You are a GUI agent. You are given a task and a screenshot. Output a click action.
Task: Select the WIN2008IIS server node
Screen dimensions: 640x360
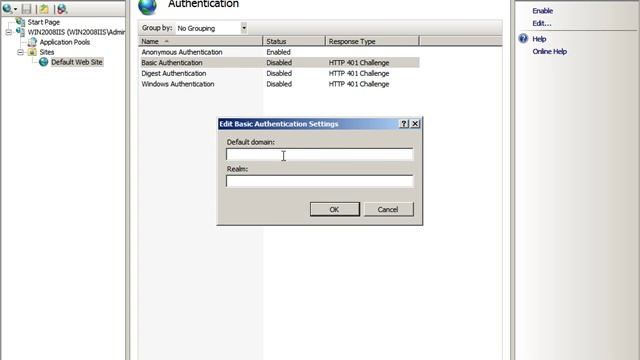76,32
